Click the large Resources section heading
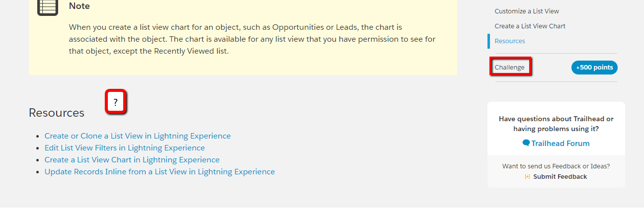 point(57,113)
